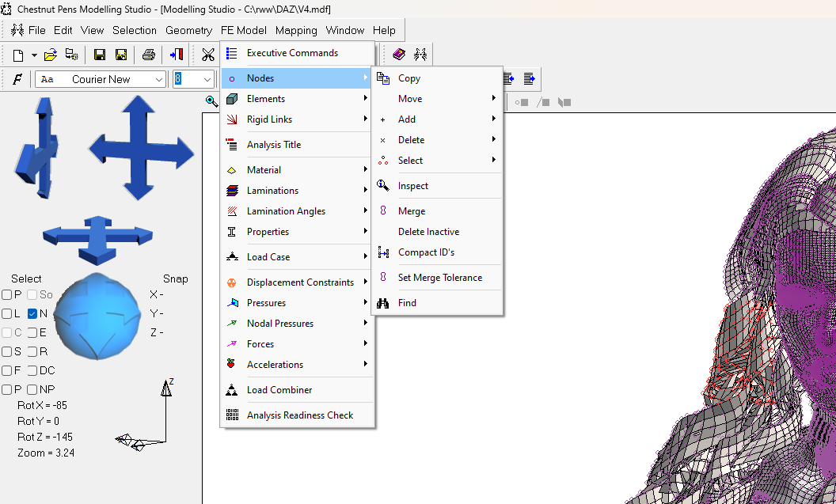Expand the Elements submenu
The width and height of the screenshot is (836, 504).
[x=298, y=99]
